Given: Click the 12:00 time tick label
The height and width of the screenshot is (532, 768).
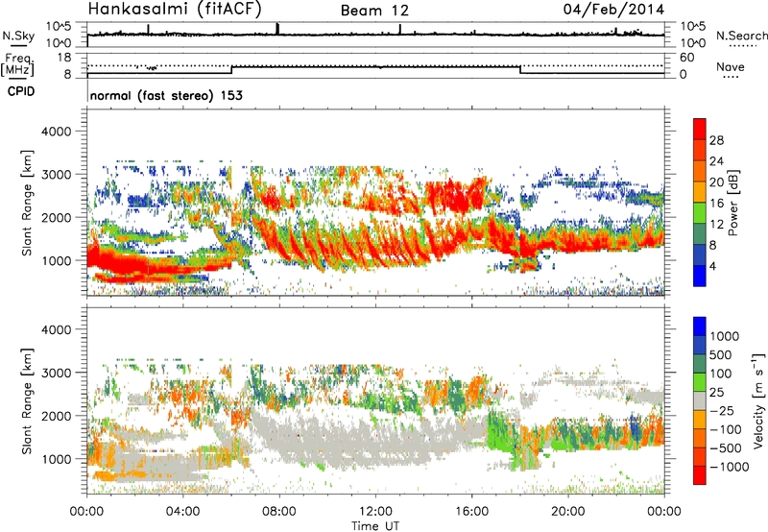Looking at the screenshot, I should pos(375,512).
